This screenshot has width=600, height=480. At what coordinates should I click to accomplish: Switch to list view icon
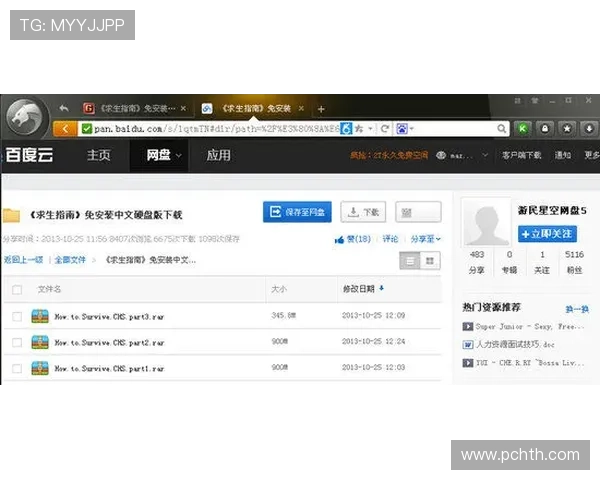pos(410,261)
